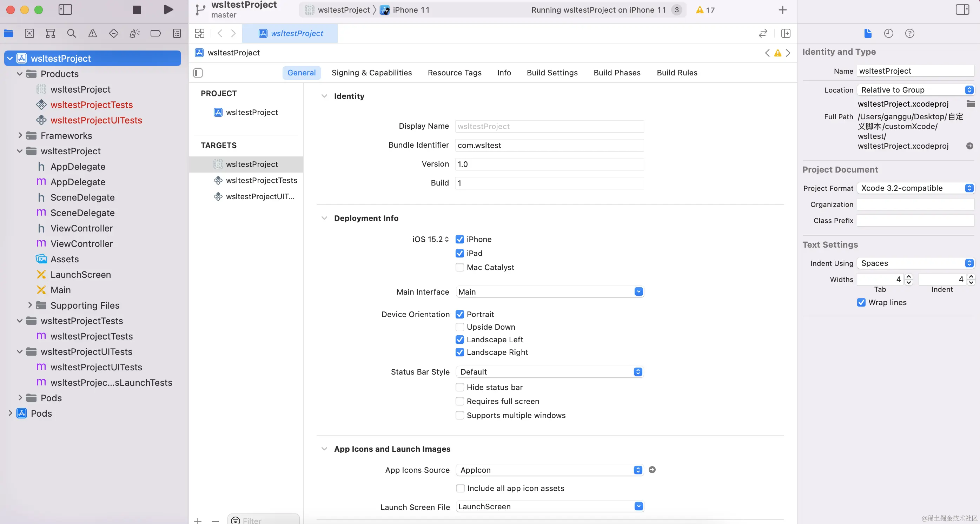Select the wsltestProjectTests target
980x524 pixels.
point(261,180)
